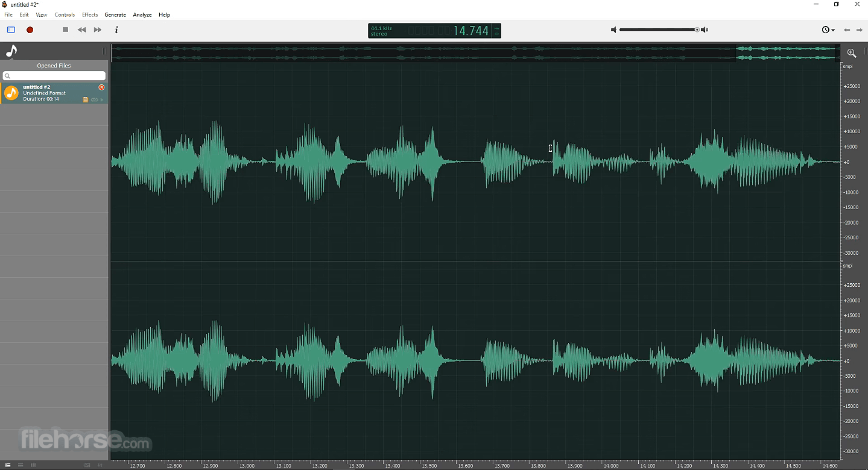The height and width of the screenshot is (470, 868).
Task: Open the File menu
Action: pyautogui.click(x=8, y=14)
